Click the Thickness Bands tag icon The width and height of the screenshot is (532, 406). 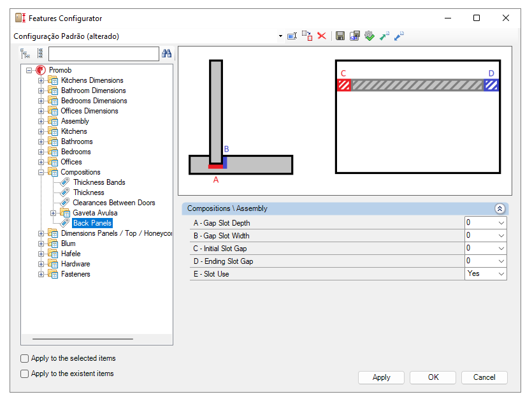(65, 182)
